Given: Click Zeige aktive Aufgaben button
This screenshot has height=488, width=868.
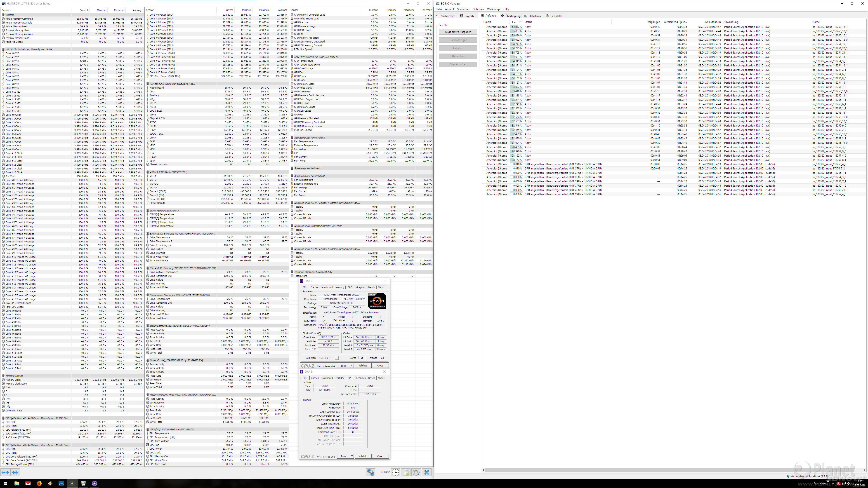Looking at the screenshot, I should tap(458, 32).
